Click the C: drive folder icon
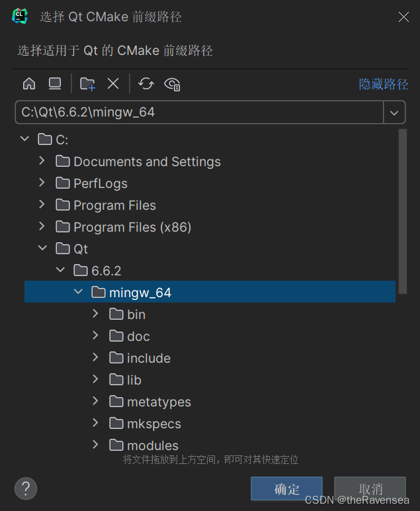420x511 pixels. (x=44, y=140)
